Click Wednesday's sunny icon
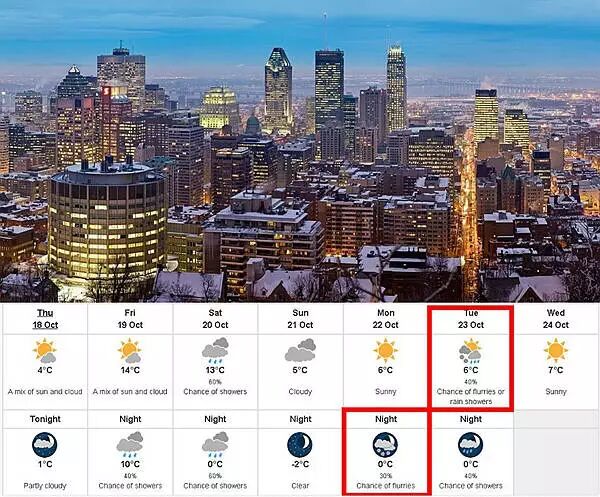The width and height of the screenshot is (600, 497). pos(556,350)
